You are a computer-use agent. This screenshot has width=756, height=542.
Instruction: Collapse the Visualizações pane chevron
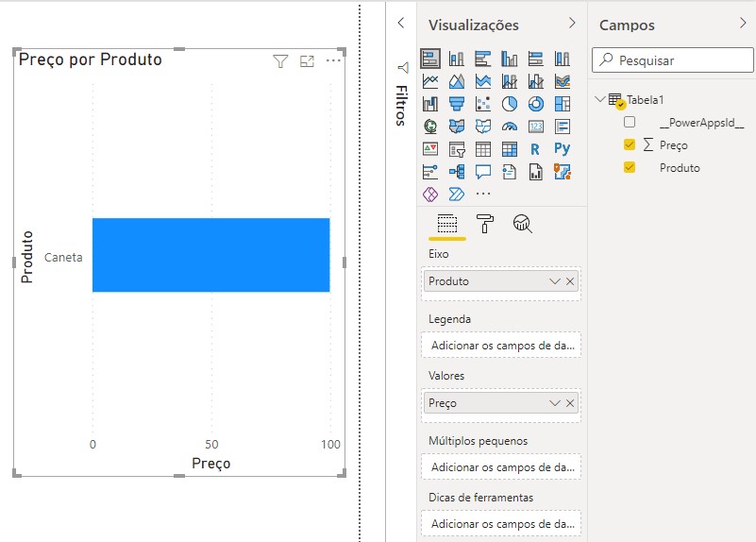tap(572, 24)
